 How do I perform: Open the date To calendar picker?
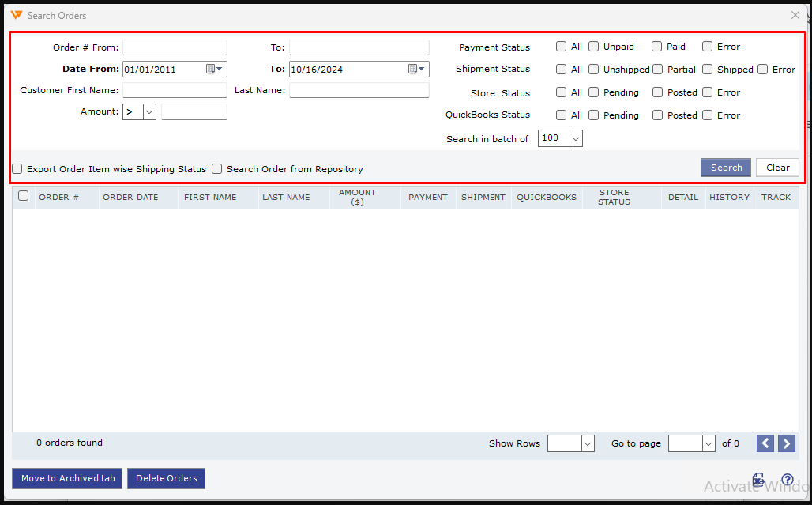[416, 70]
